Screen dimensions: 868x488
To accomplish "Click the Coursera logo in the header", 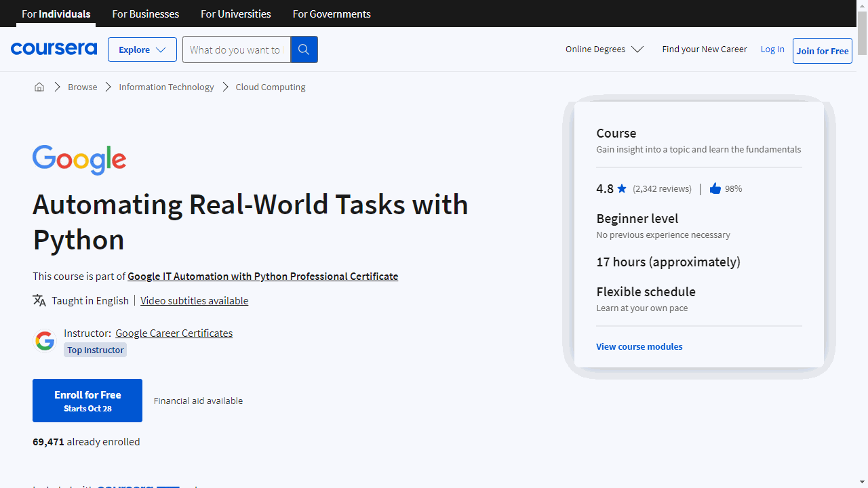I will tap(54, 49).
